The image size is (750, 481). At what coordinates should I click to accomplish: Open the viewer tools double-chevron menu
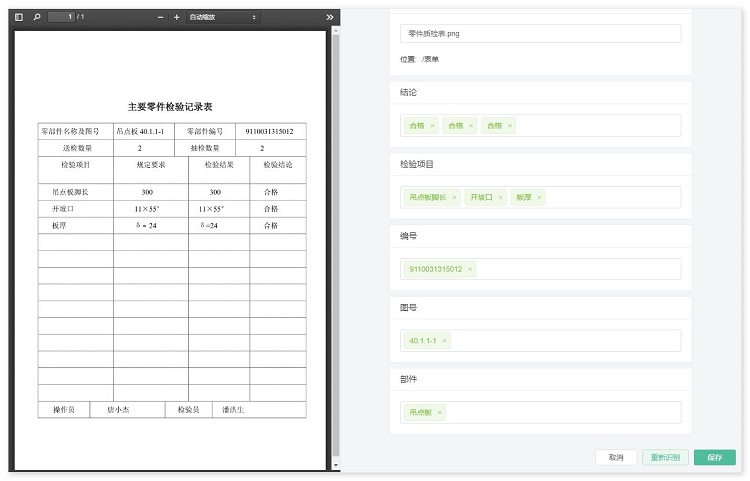(330, 17)
